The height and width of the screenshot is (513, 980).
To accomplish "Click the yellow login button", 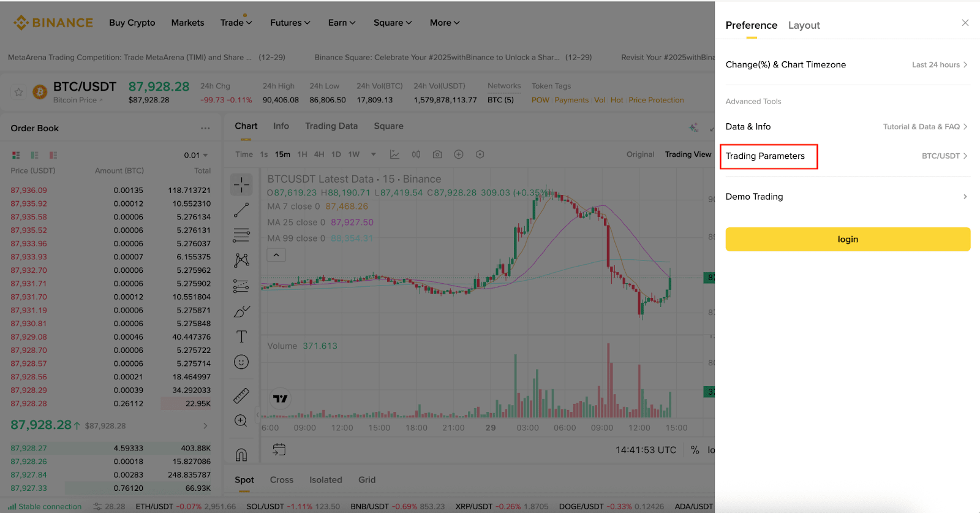I will pyautogui.click(x=847, y=239).
